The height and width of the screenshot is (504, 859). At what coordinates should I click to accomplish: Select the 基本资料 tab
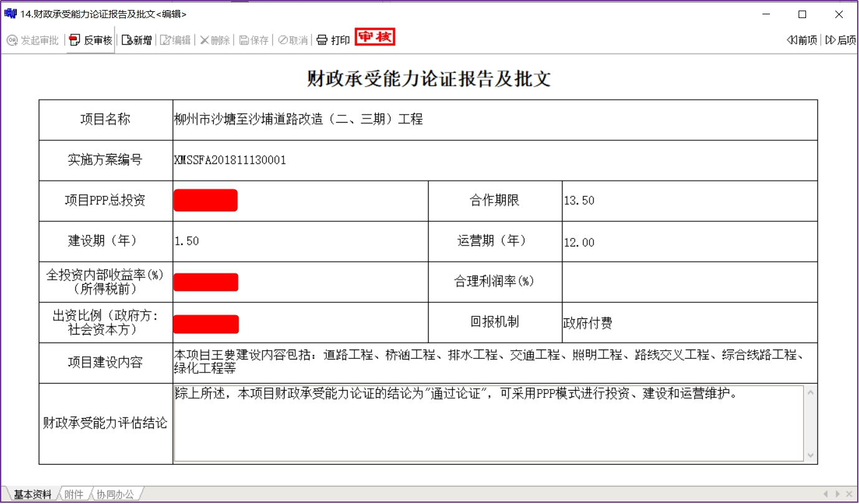click(x=32, y=495)
